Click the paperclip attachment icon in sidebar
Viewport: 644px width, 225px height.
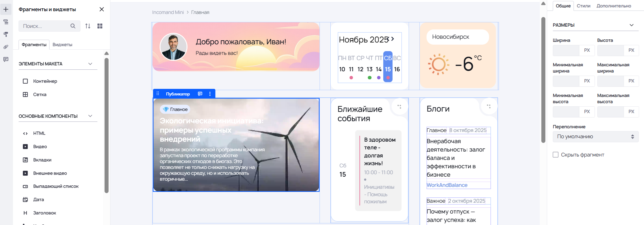pos(6,47)
